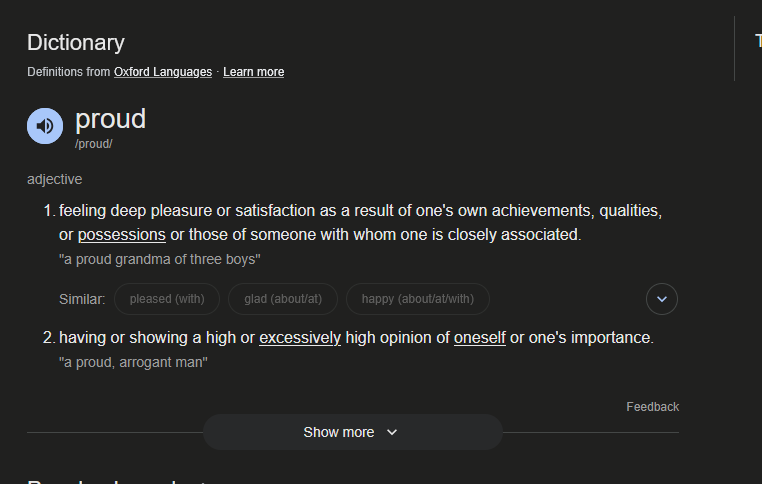Viewport: 762px width, 484px height.
Task: Click the Feedback link
Action: [x=652, y=407]
